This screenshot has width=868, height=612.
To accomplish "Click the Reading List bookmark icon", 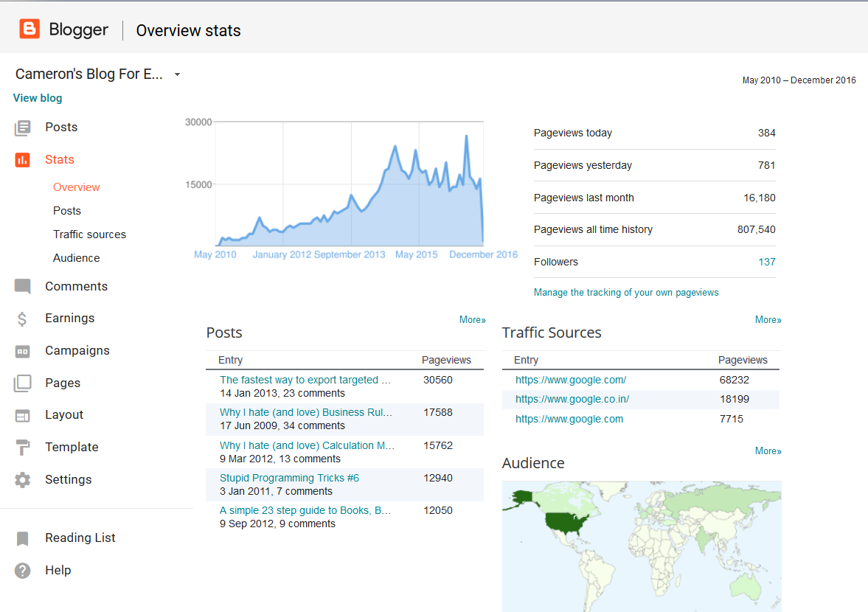I will (23, 538).
